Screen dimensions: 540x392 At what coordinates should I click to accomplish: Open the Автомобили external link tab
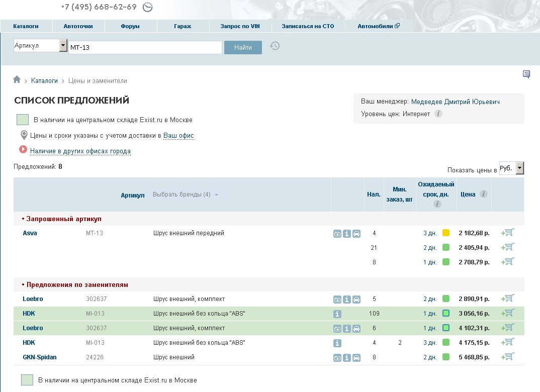pos(379,26)
